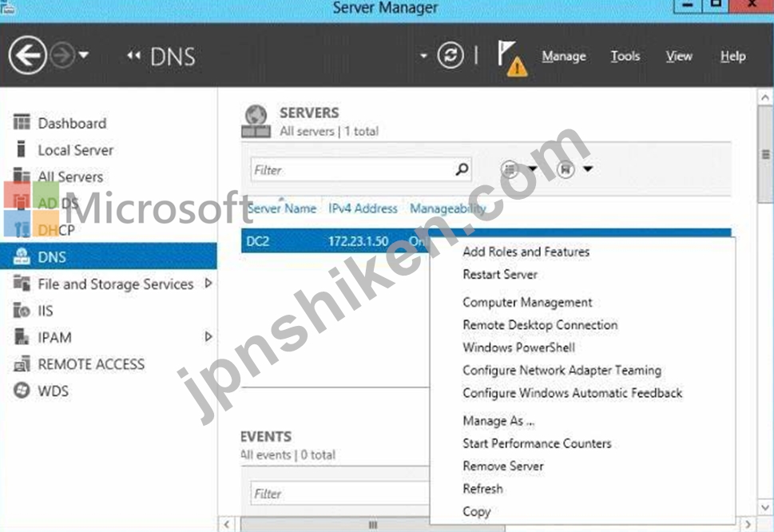Sort by Server Name column
774x532 pixels.
[x=282, y=208]
